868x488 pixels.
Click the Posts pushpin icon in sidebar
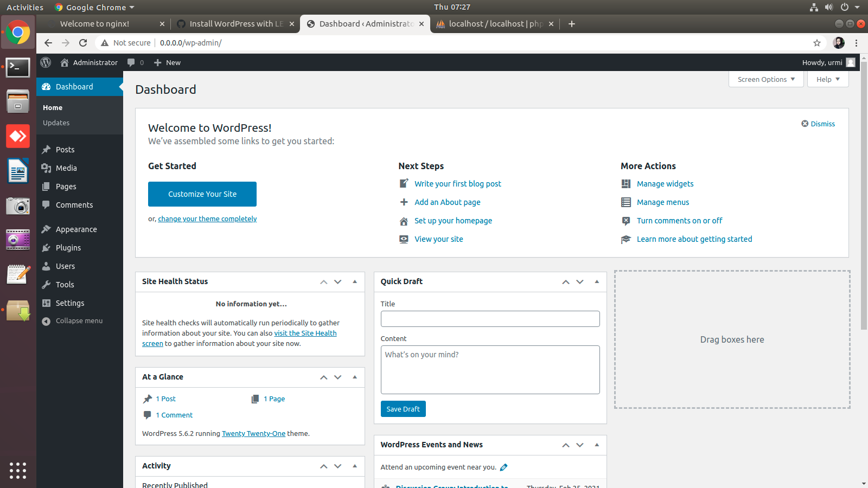point(46,150)
